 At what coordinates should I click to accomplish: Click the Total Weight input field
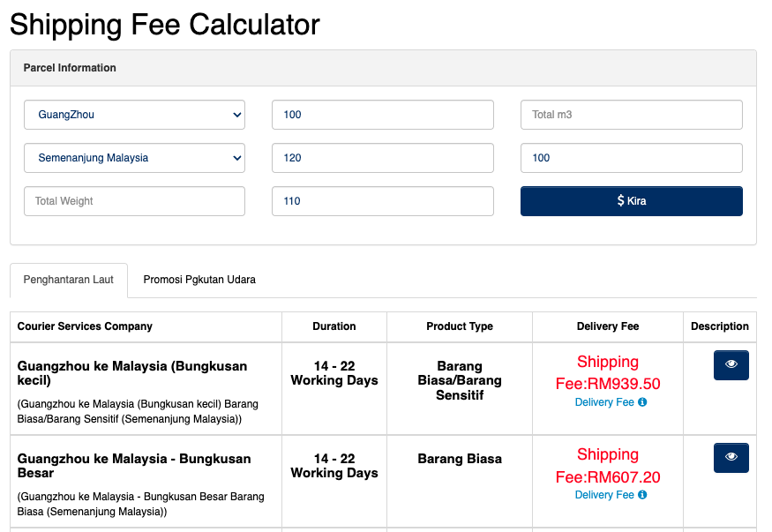tap(134, 201)
